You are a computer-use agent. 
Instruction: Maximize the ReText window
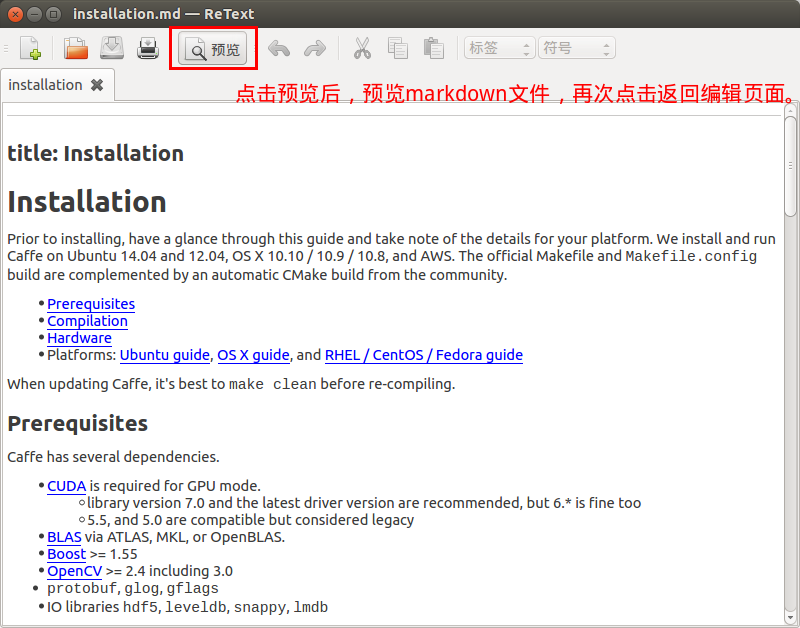point(53,14)
